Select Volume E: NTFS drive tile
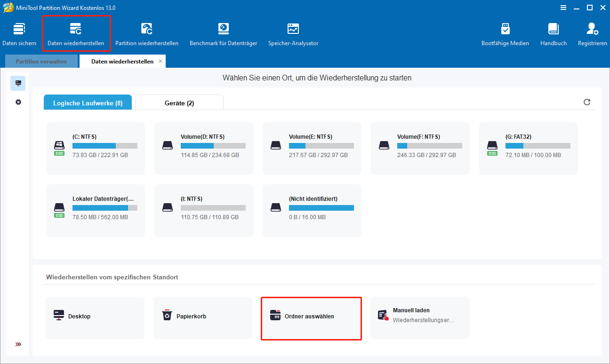 [312, 148]
